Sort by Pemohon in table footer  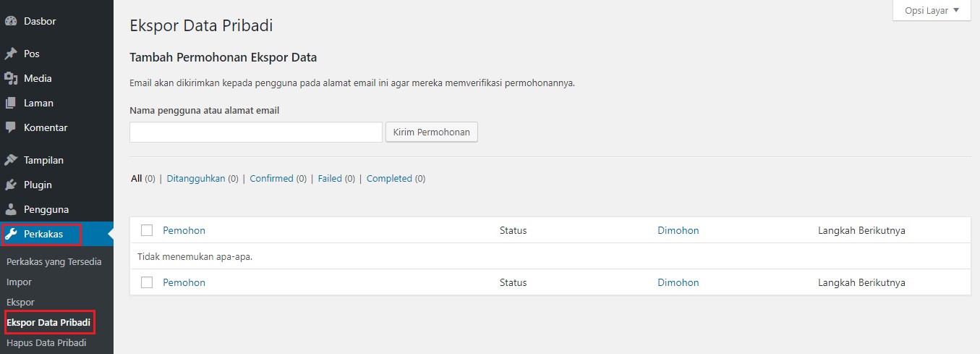point(184,282)
